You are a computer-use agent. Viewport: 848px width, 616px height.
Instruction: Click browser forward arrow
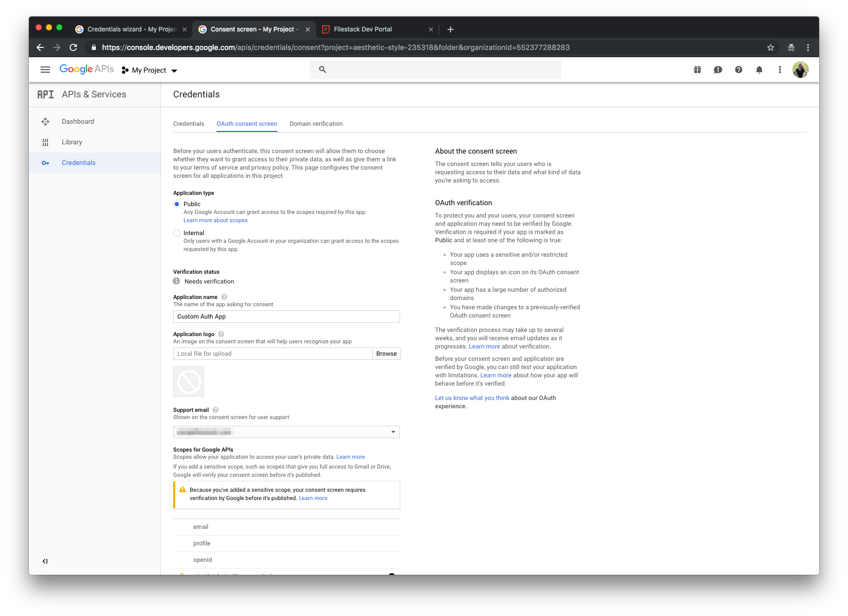point(57,47)
